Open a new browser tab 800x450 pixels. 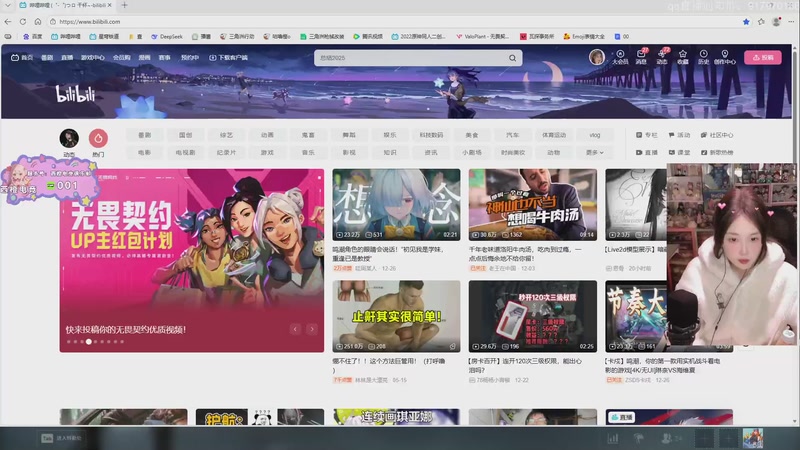(x=124, y=5)
